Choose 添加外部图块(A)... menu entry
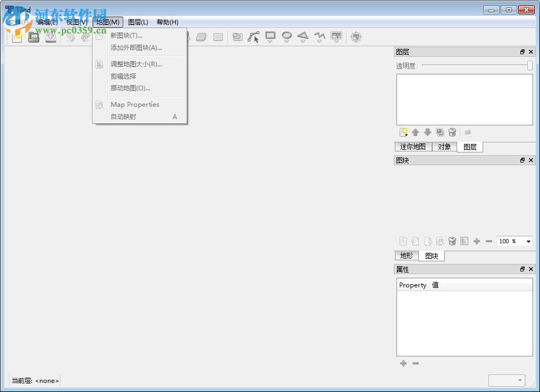 (x=140, y=48)
